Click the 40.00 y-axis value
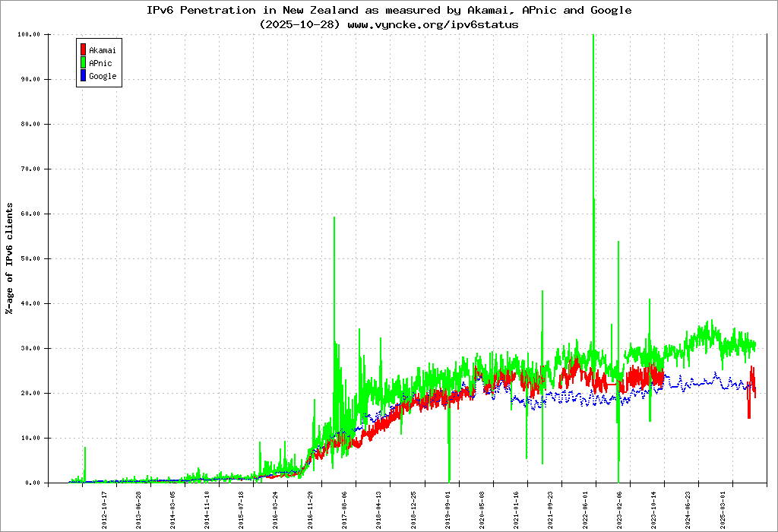 coord(30,303)
